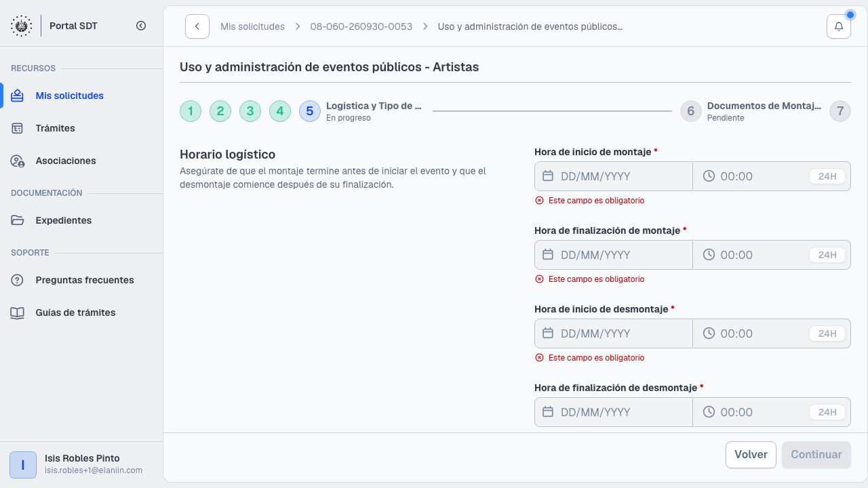Open clock picker for Hora de inicio de montaje
868x488 pixels.
coord(709,176)
